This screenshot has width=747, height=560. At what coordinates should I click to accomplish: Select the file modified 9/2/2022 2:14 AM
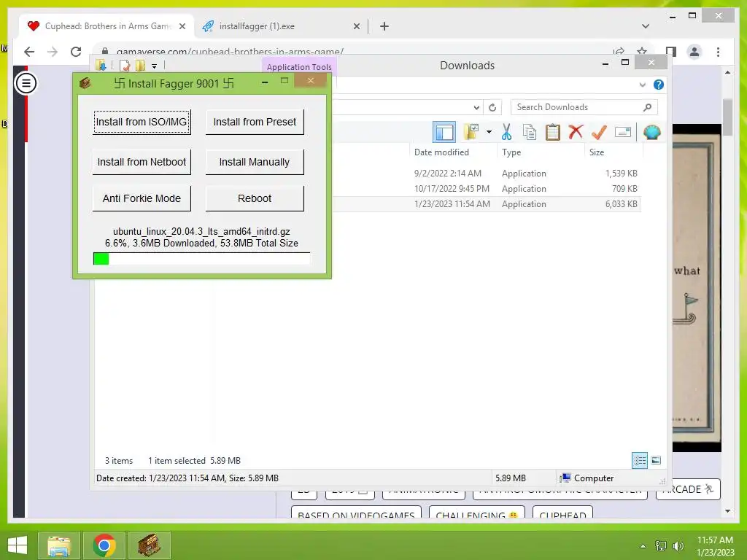coord(486,174)
